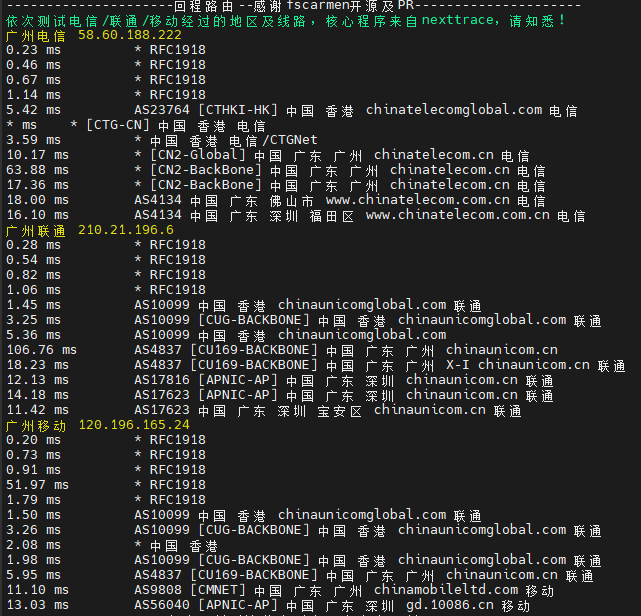Image resolution: width=641 pixels, height=616 pixels.
Task: Click 香港 in the 2.08 ms row
Action: [x=204, y=546]
